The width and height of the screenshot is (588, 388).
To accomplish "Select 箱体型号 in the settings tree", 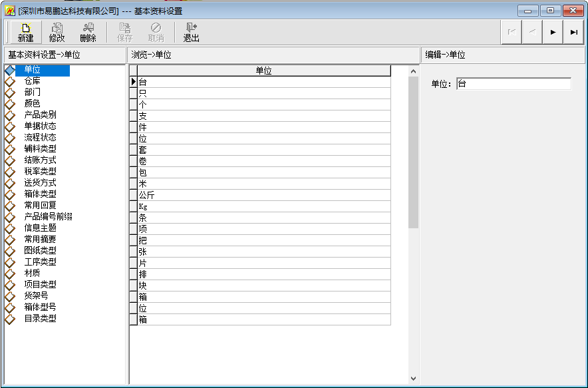I will tap(40, 307).
